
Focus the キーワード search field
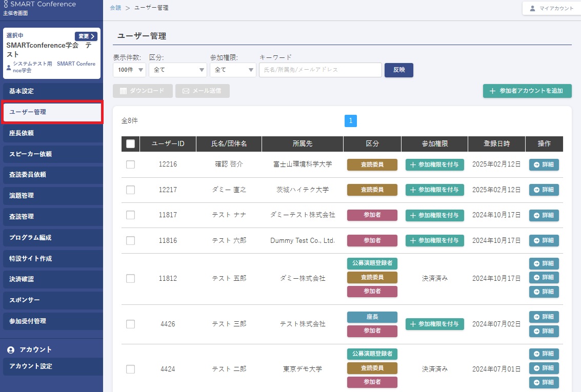coord(320,70)
